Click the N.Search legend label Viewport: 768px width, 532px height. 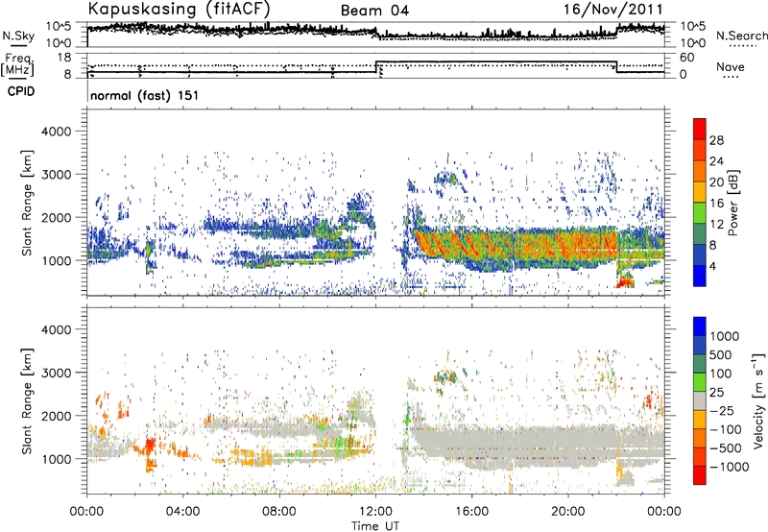741,36
